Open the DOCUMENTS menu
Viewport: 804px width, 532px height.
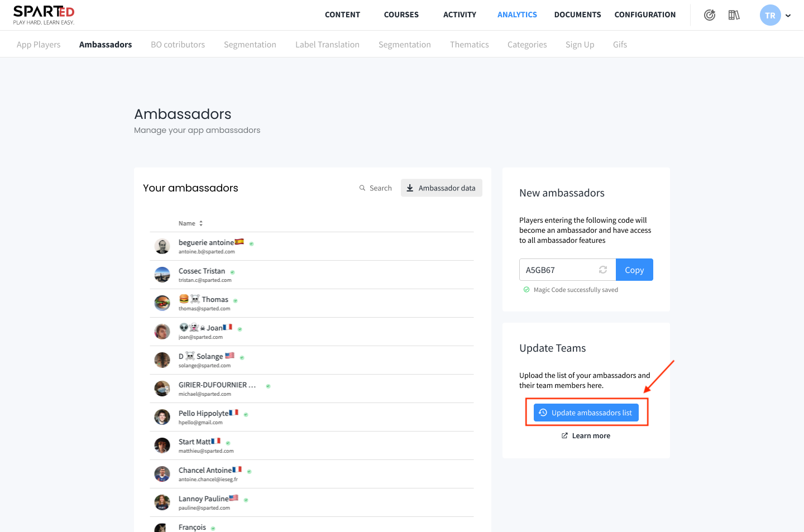tap(577, 15)
